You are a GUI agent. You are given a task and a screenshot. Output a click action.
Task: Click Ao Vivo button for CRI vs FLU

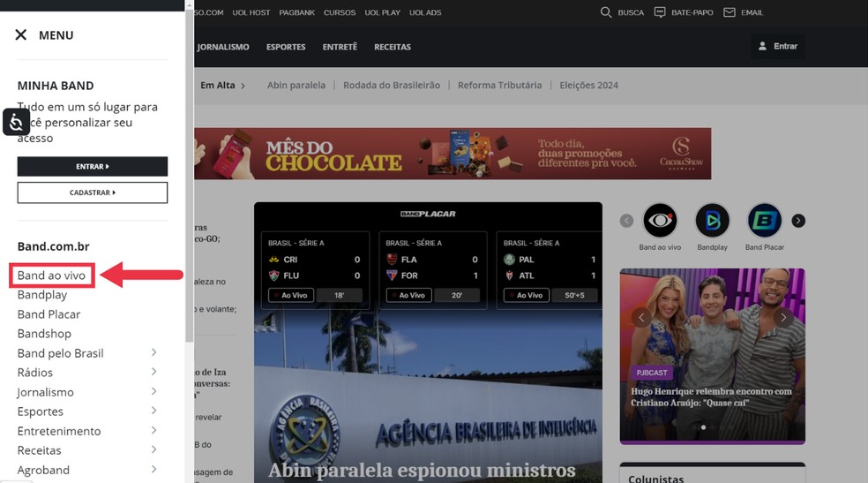point(291,295)
